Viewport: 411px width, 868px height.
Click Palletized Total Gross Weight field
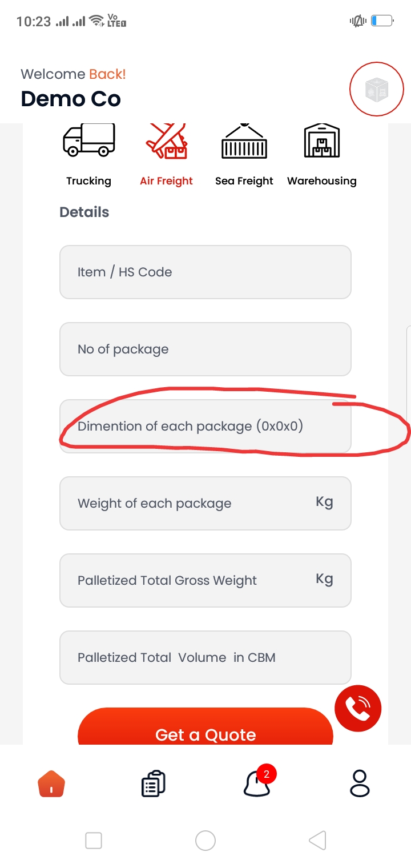click(x=205, y=580)
